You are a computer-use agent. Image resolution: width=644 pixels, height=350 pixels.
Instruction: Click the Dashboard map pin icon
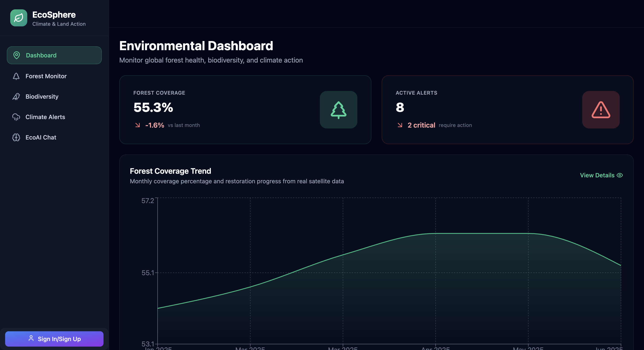tap(16, 55)
